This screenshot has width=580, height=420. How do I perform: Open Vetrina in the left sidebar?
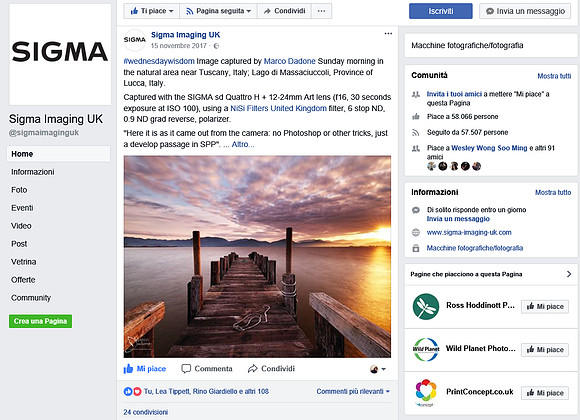tap(23, 262)
